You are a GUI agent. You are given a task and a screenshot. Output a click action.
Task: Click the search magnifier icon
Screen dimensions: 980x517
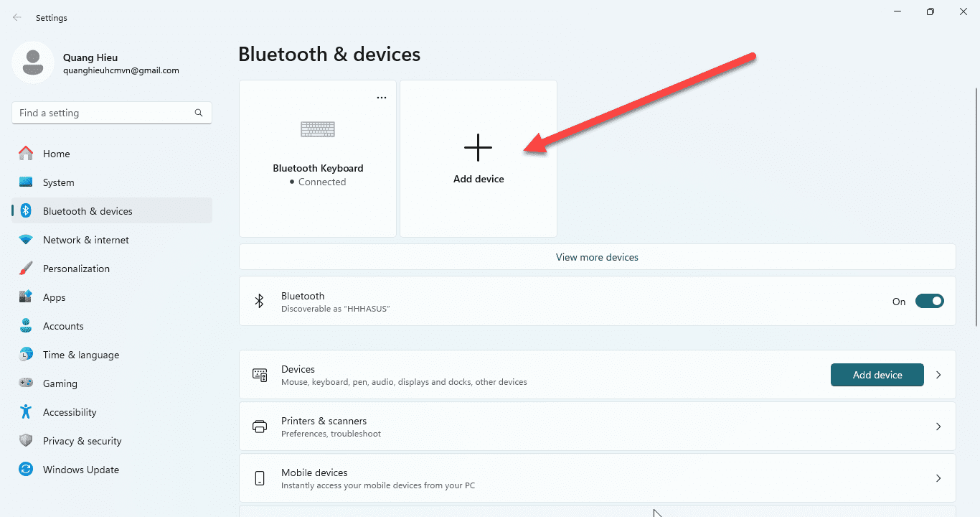point(199,113)
